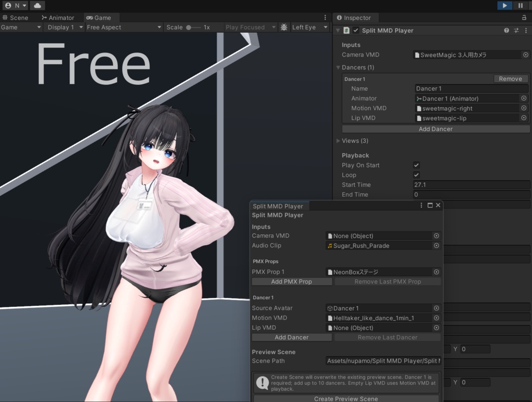
Task: Open picker for Source Avatar Dancer 1
Action: coord(436,308)
